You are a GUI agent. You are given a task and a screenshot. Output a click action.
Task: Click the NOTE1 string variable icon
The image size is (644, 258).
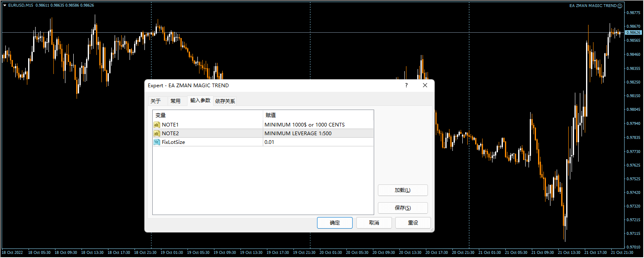[x=157, y=125]
